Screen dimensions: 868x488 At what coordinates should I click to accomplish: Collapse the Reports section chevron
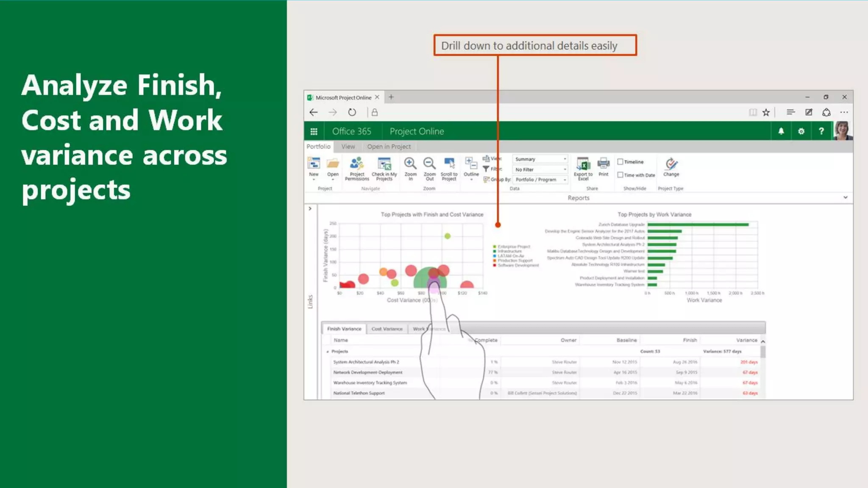(845, 197)
